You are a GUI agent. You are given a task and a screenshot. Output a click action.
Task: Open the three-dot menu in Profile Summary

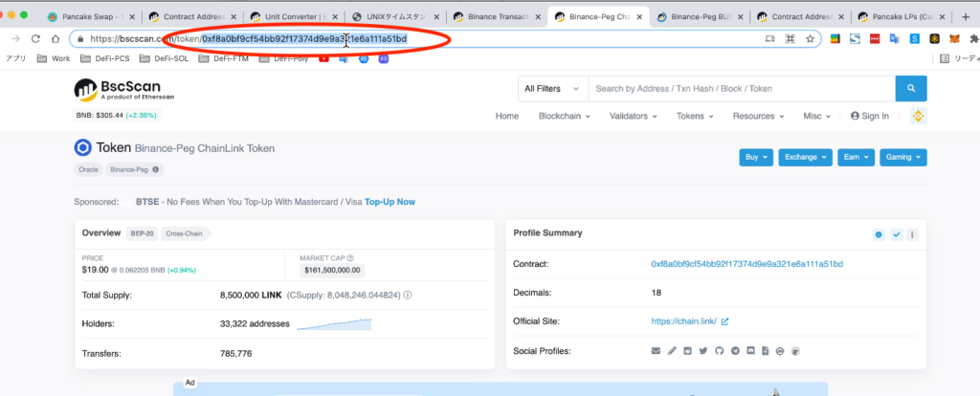click(x=912, y=235)
